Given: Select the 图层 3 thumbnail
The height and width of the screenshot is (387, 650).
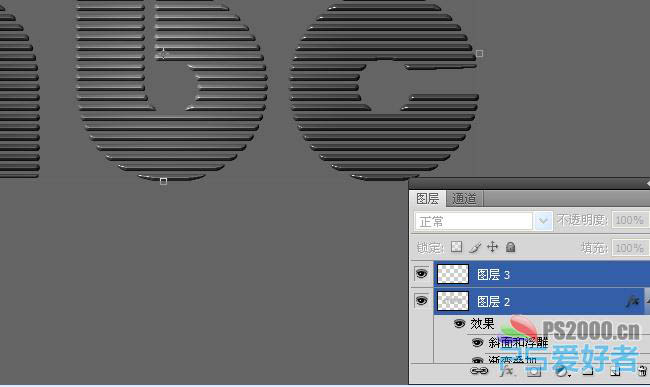Looking at the screenshot, I should point(453,274).
